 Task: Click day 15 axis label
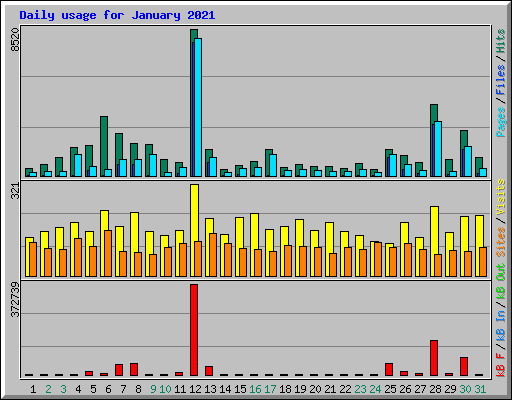click(x=240, y=389)
